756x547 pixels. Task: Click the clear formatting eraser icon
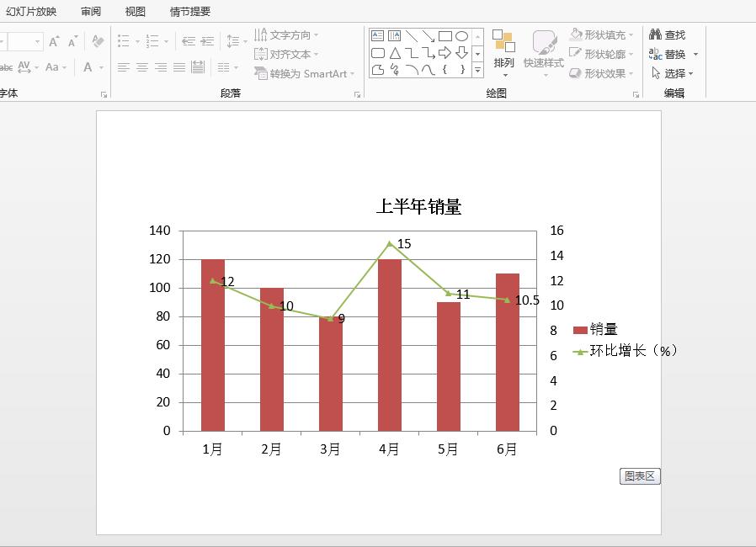(x=98, y=41)
